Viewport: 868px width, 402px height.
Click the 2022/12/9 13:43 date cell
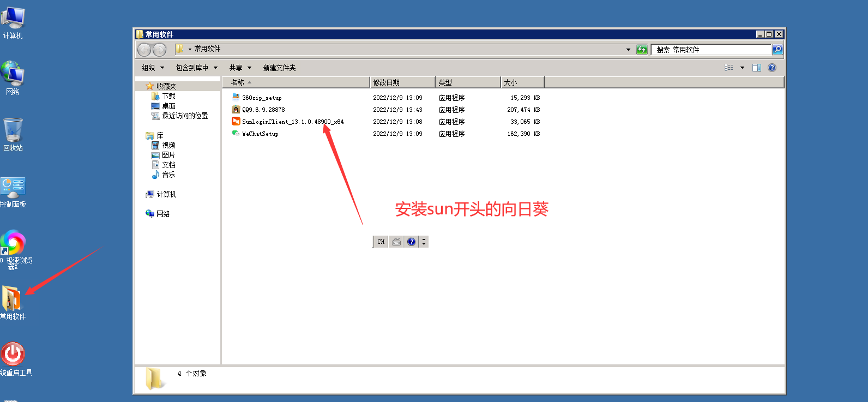pyautogui.click(x=397, y=110)
